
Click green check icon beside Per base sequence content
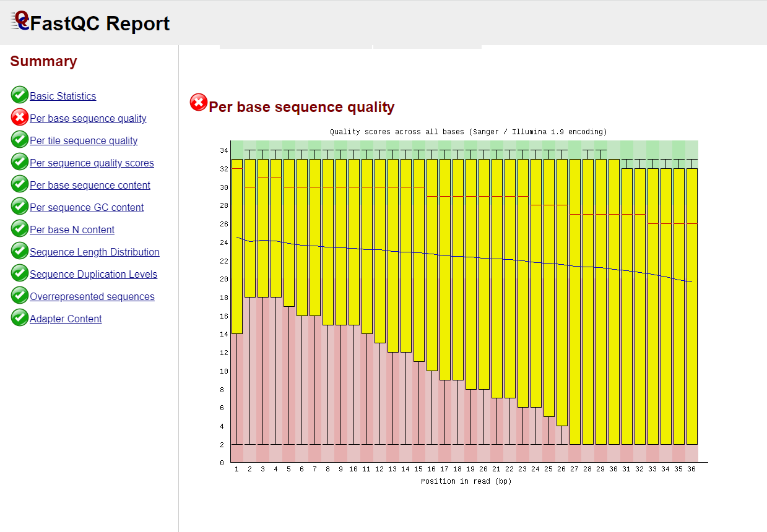pos(20,184)
